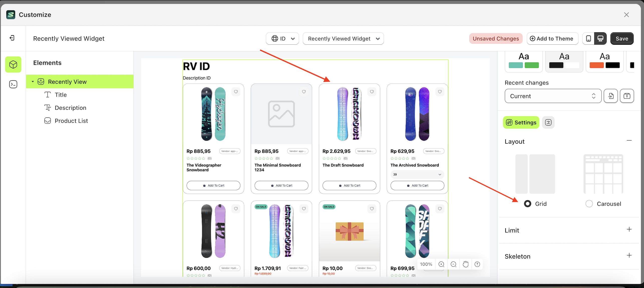Select the Carousel layout radio button
644x288 pixels.
click(x=588, y=203)
